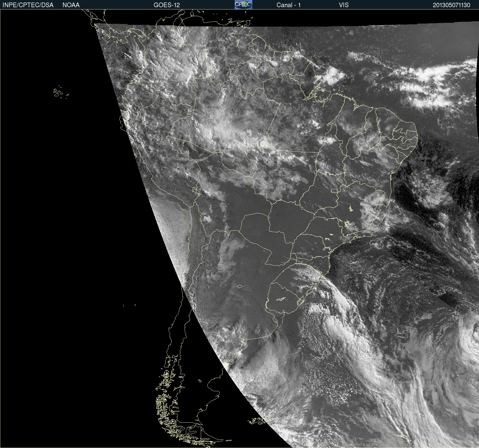Viewport: 479px width, 448px height.
Task: Click the VIS label in the header
Action: 344,5
